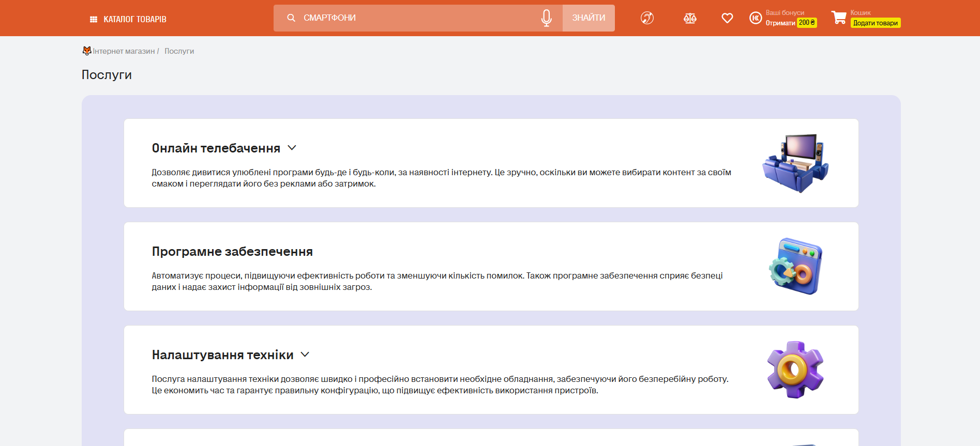
Task: Open the wishlist heart icon
Action: click(727, 18)
